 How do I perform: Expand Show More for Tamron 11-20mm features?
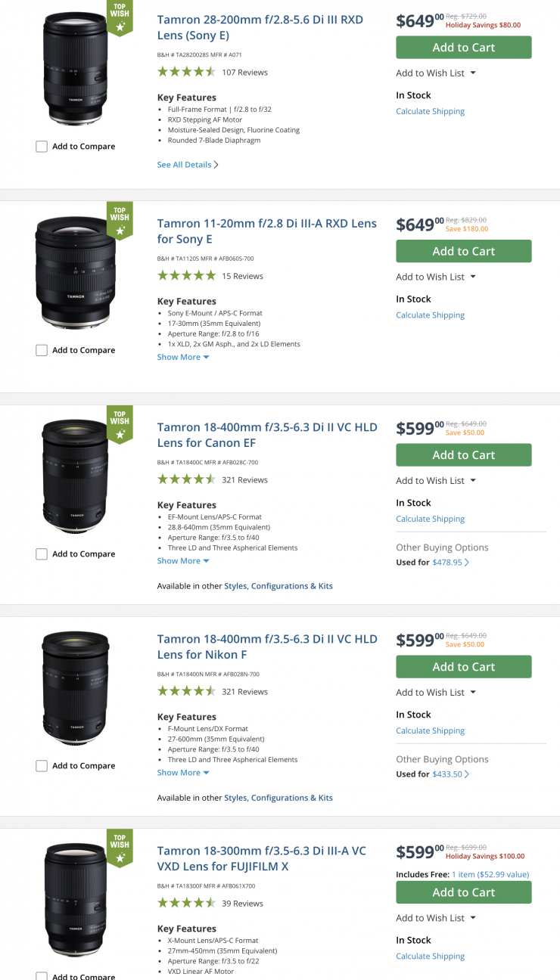183,357
